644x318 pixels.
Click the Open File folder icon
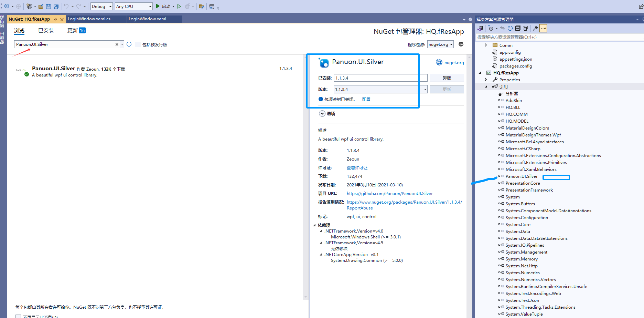[41, 6]
